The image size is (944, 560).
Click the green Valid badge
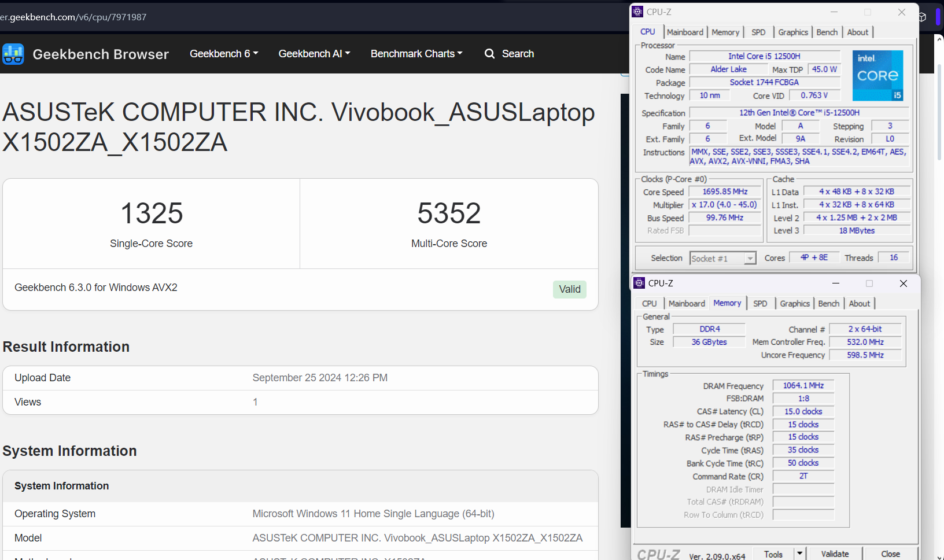569,289
